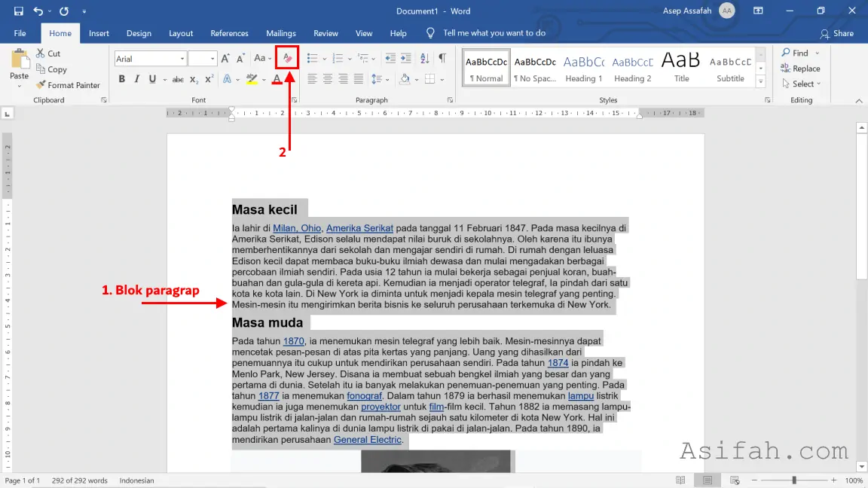Switch to the Design tab

coord(139,33)
